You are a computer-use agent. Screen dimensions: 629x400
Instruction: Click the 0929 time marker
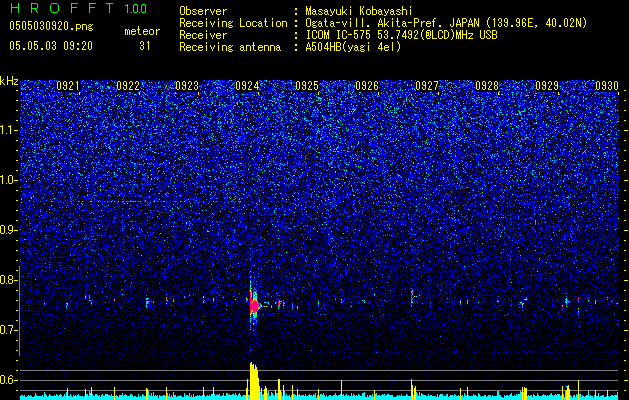coord(547,86)
